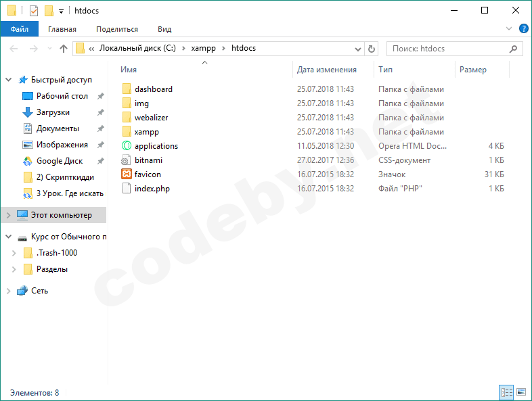Viewport: 532px width, 401px height.
Task: Click the Back navigation arrow
Action: coord(14,49)
